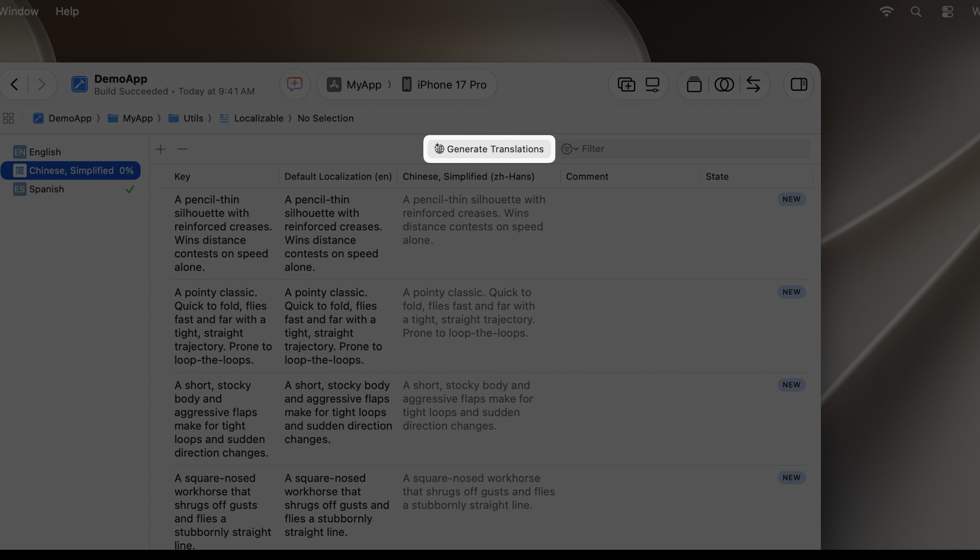Click NEW badge for pointy classic row

(x=791, y=292)
